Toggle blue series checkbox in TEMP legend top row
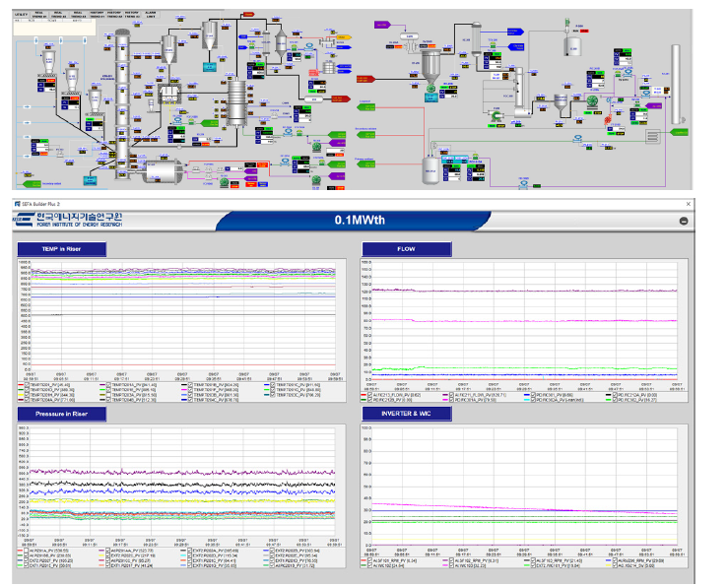 tap(273, 385)
